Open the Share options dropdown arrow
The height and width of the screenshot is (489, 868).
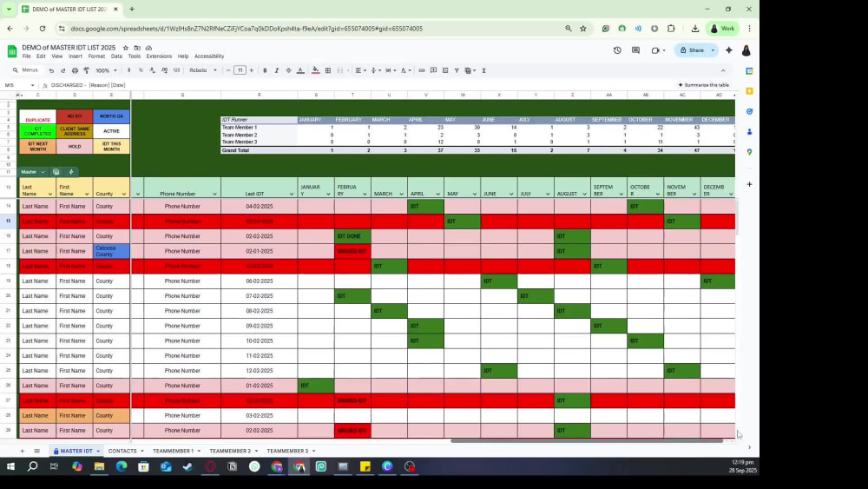[x=713, y=50]
